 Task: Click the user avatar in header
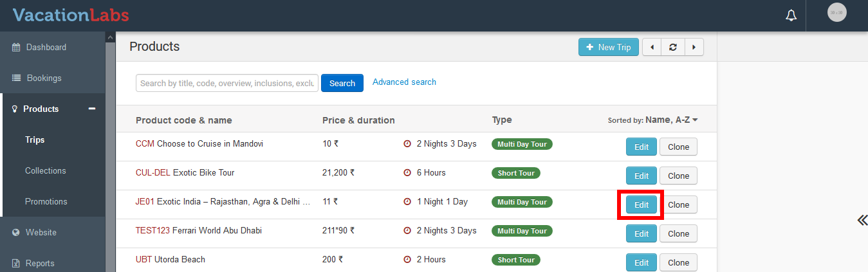coord(836,13)
